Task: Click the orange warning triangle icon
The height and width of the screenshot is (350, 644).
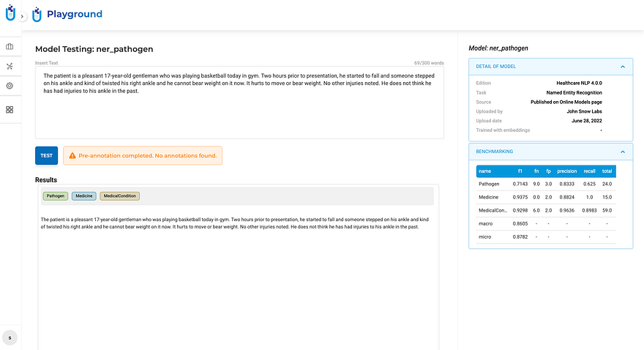Action: click(72, 156)
